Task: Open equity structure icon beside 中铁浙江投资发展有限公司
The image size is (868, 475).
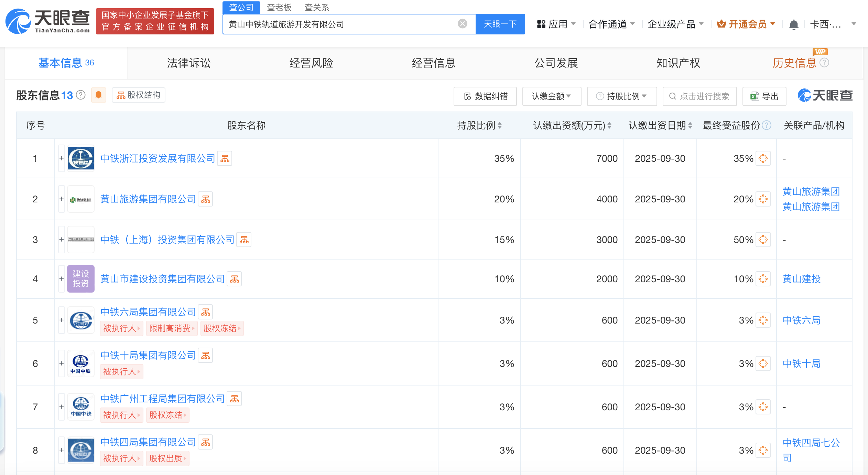Action: tap(225, 159)
